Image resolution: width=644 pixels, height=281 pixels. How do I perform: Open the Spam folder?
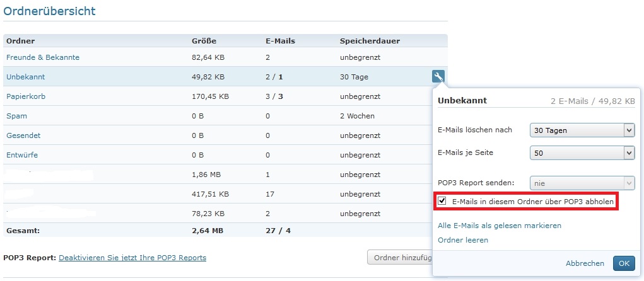tap(16, 116)
